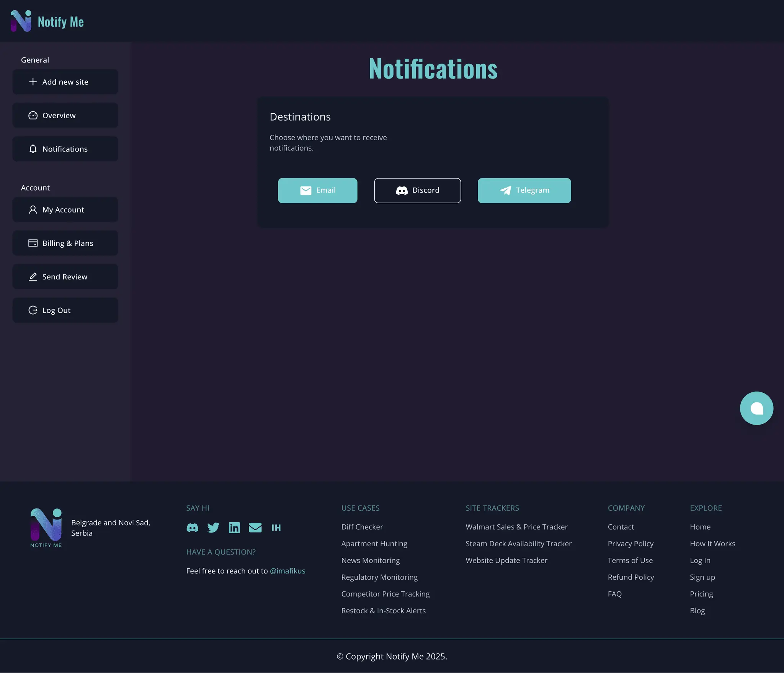Image resolution: width=784 pixels, height=673 pixels.
Task: Click the bell icon beside Notifications
Action: coord(33,149)
